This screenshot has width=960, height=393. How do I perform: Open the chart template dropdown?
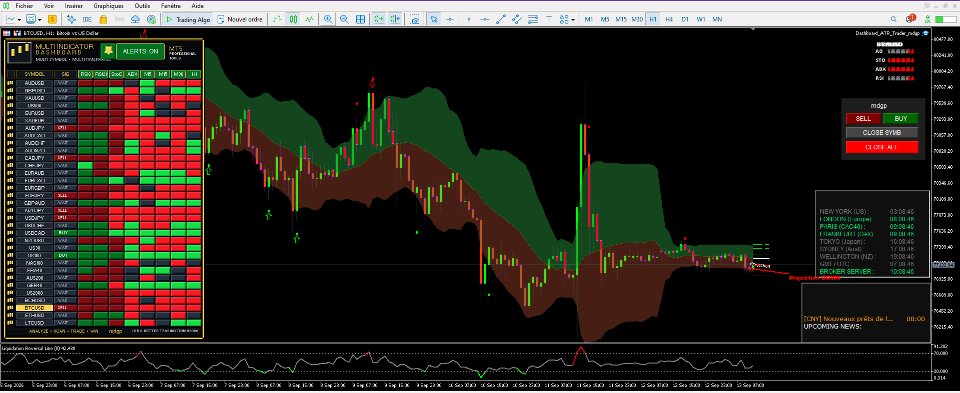34,20
